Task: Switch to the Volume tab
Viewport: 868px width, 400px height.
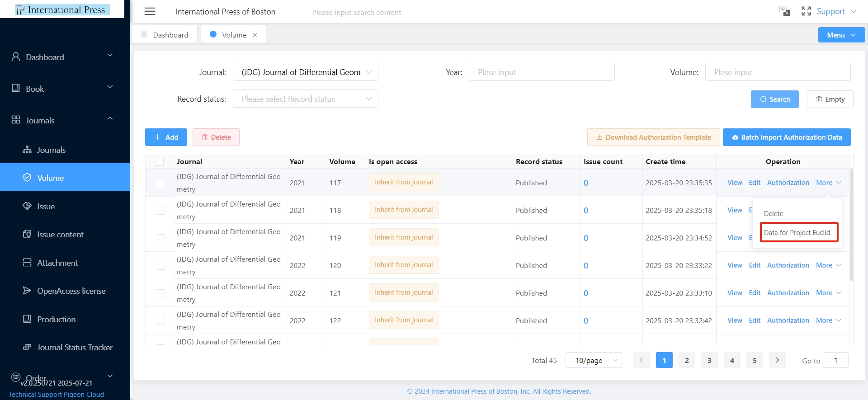Action: [233, 35]
